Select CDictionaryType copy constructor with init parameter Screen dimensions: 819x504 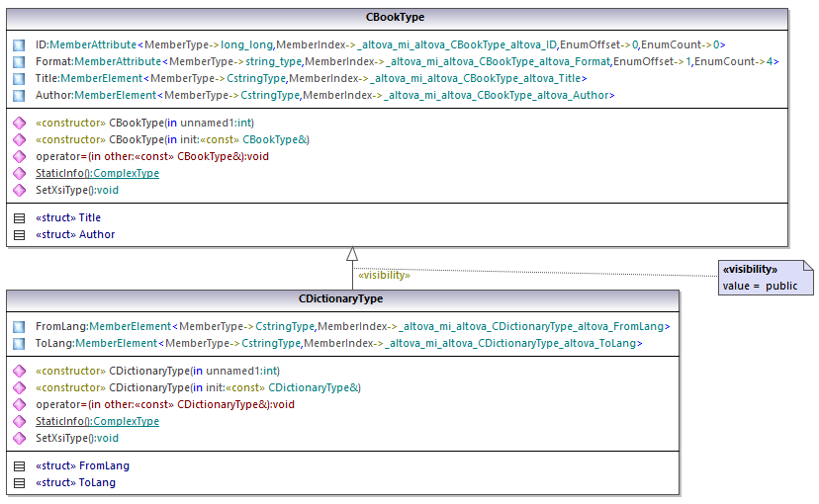click(198, 387)
